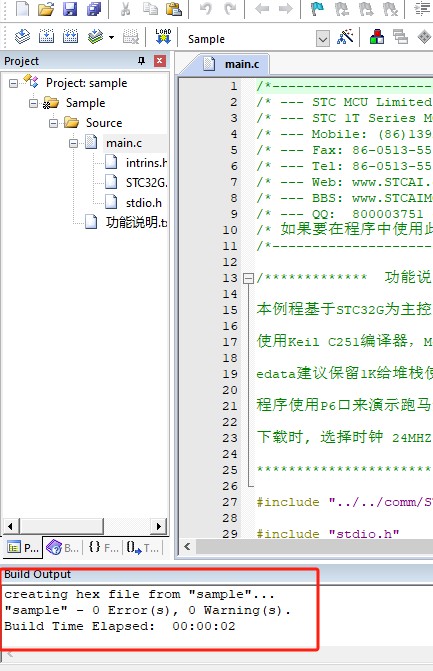The image size is (433, 671).
Task: Redo the last edit
Action: (x=230, y=8)
